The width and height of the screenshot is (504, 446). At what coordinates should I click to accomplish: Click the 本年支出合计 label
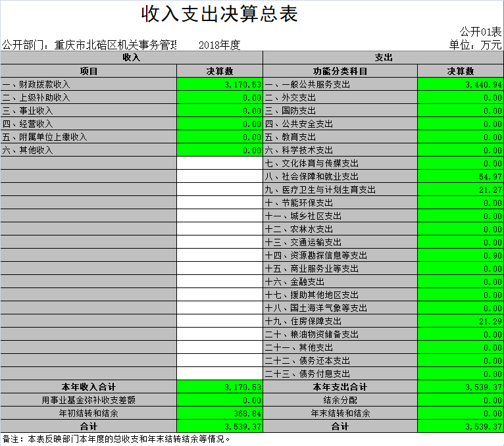pyautogui.click(x=340, y=387)
